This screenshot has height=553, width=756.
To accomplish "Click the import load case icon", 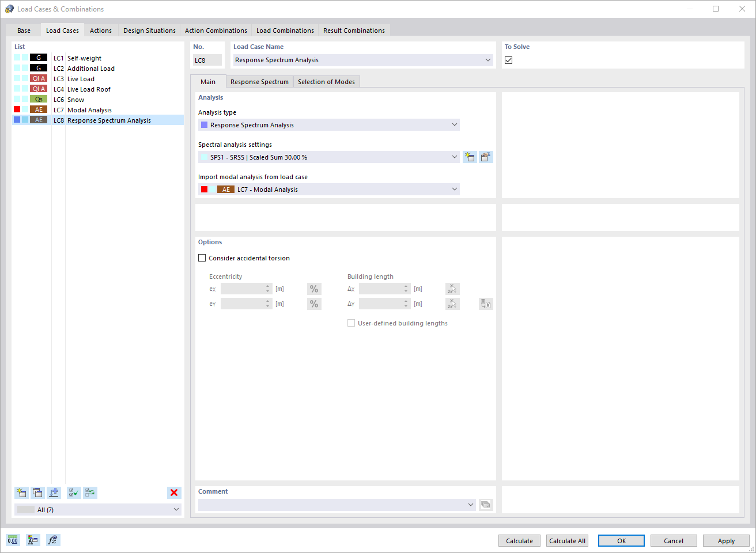I will click(x=54, y=493).
